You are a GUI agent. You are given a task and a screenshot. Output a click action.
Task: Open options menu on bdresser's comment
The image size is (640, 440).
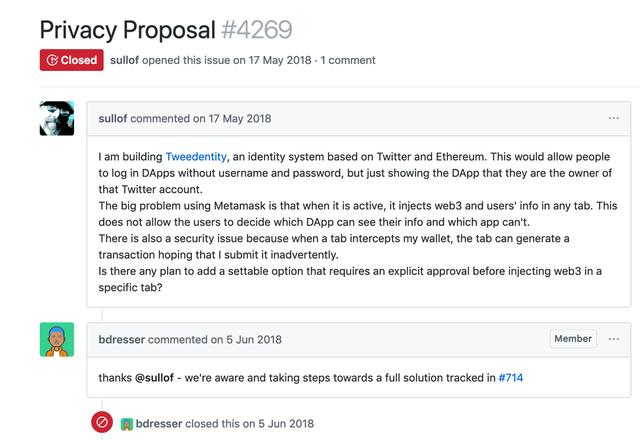click(x=613, y=339)
